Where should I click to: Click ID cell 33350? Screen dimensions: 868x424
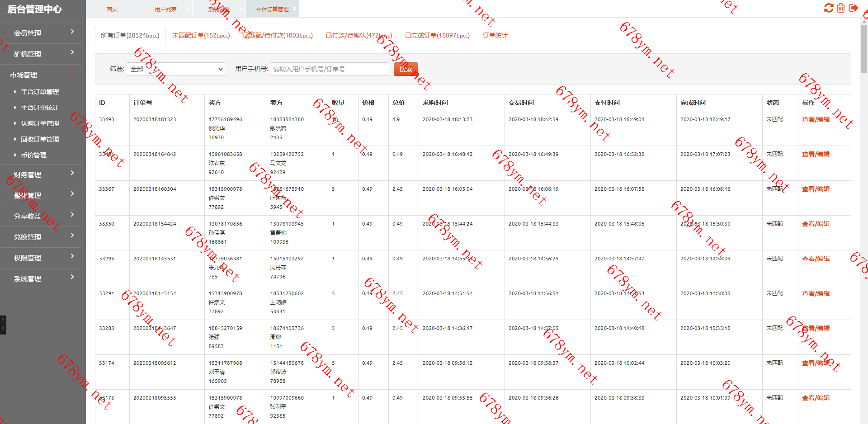107,224
